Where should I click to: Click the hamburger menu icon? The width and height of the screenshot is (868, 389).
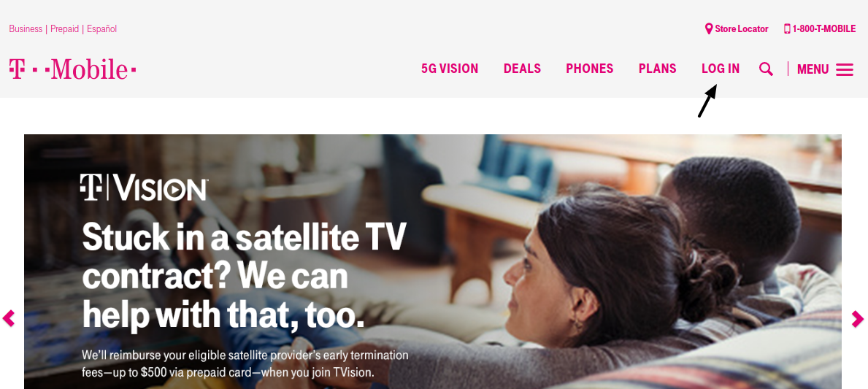coord(844,70)
